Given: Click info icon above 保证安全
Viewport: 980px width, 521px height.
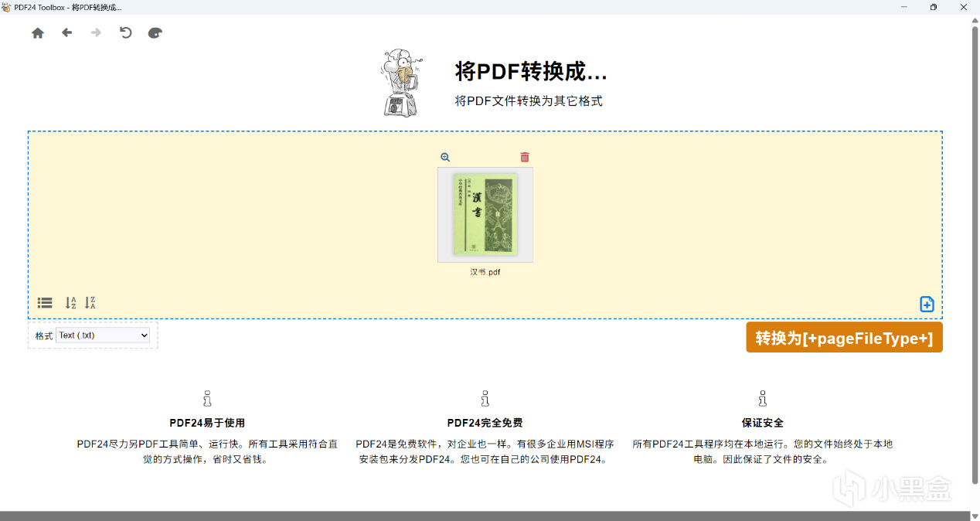Looking at the screenshot, I should coord(763,399).
